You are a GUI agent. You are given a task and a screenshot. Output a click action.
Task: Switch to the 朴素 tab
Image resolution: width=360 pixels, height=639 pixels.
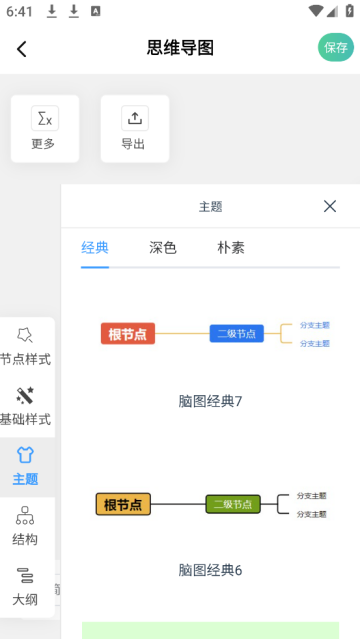click(x=231, y=247)
